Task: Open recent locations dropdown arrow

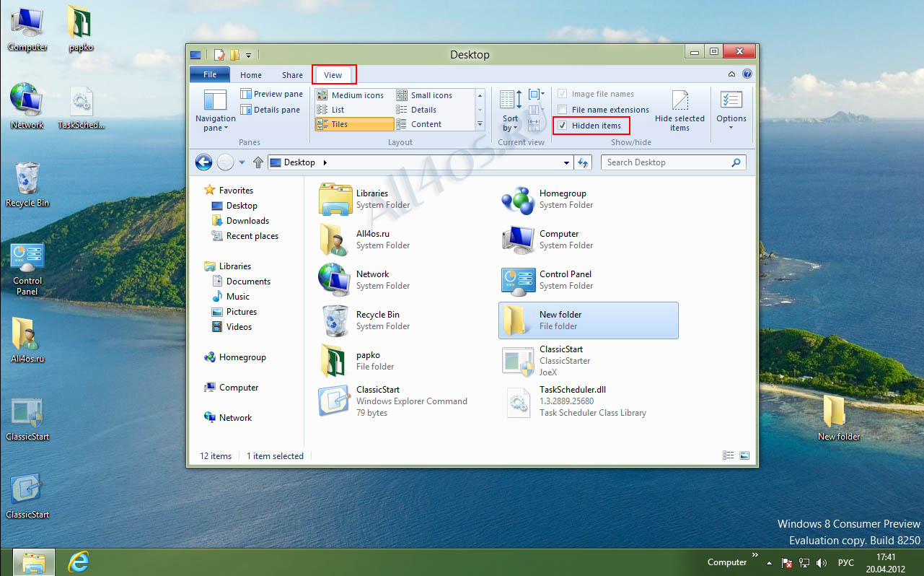Action: tap(242, 163)
